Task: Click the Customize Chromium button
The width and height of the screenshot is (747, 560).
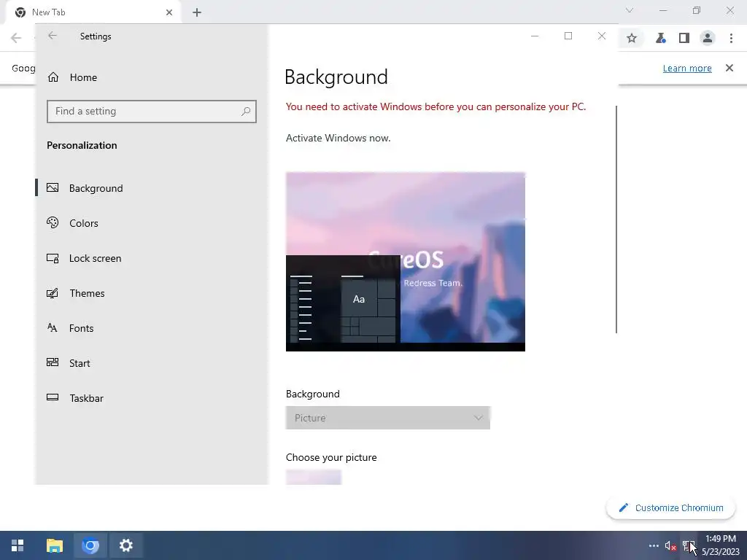Action: point(670,507)
